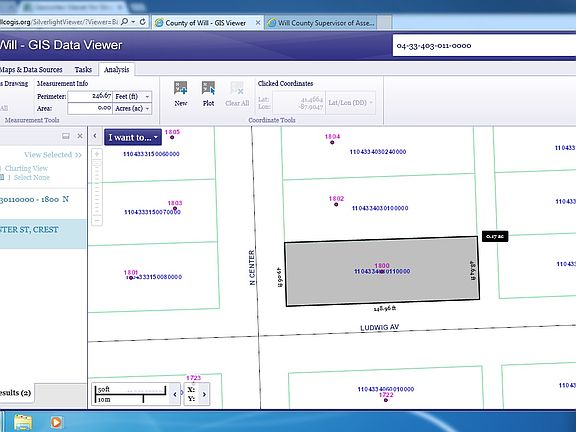Click the LUDWIG AV street label
Screen dimensions: 576x432
tap(379, 327)
